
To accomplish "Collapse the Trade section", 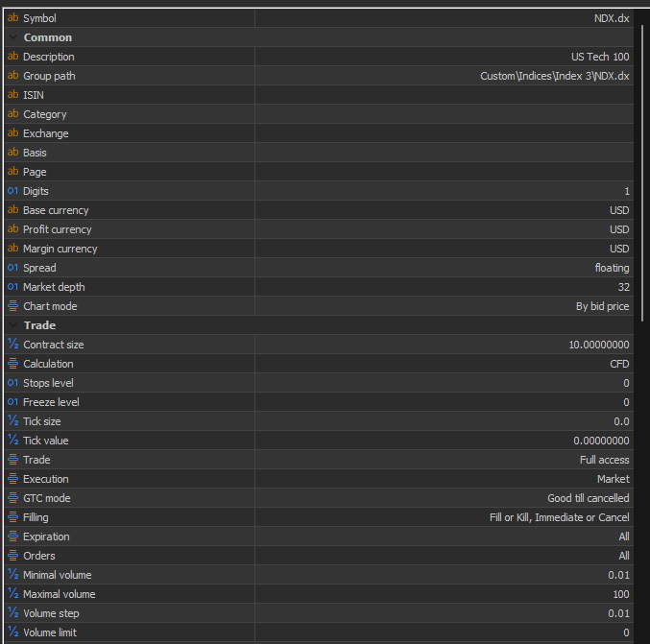I will 12,325.
